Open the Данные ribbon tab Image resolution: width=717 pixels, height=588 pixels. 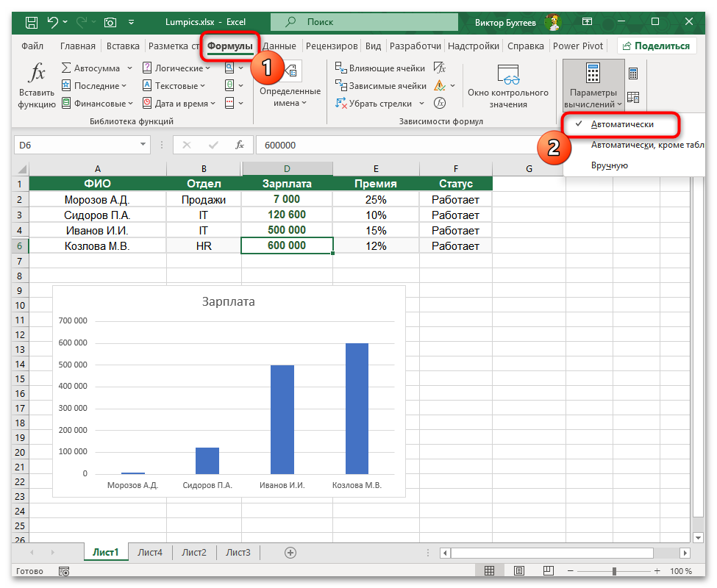[279, 46]
